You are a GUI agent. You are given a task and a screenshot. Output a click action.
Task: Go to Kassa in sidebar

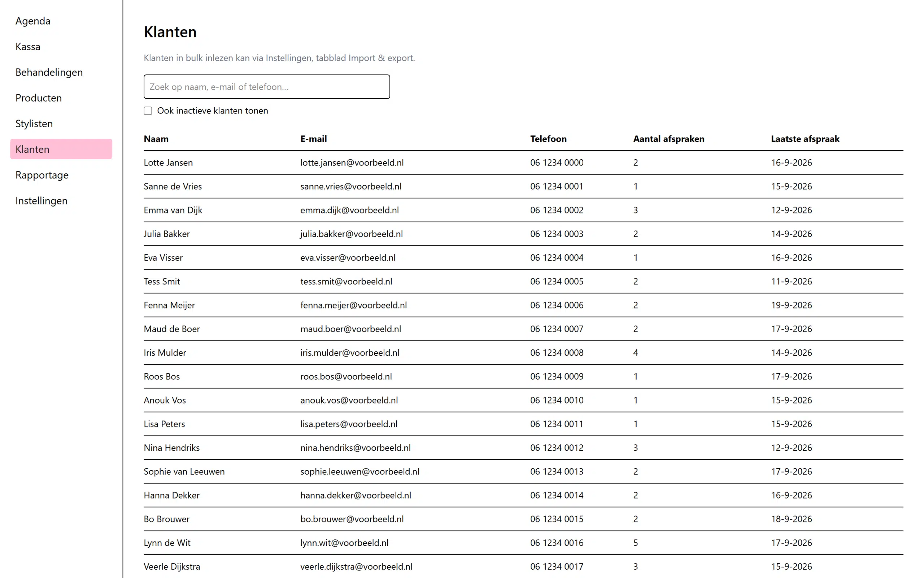click(x=61, y=46)
